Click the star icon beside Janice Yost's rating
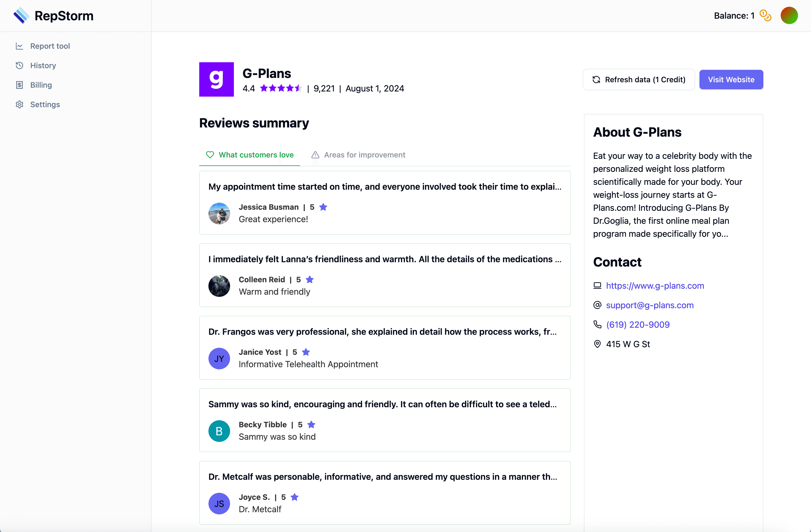 pos(306,352)
